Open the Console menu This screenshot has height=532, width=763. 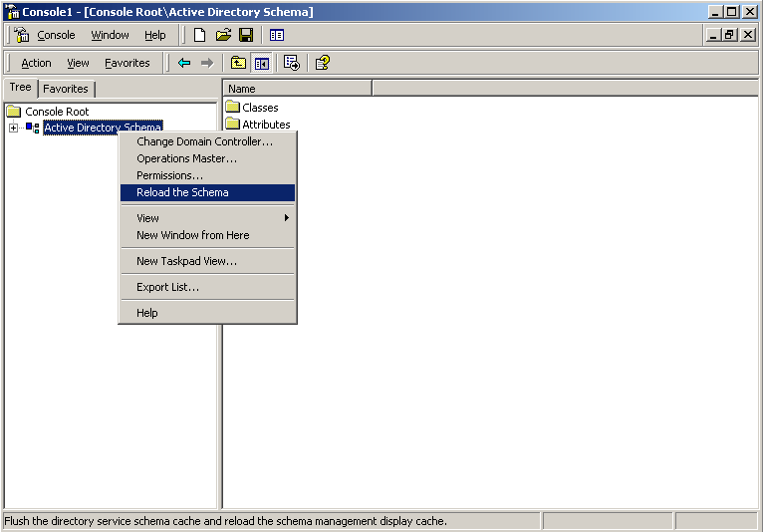[x=56, y=35]
